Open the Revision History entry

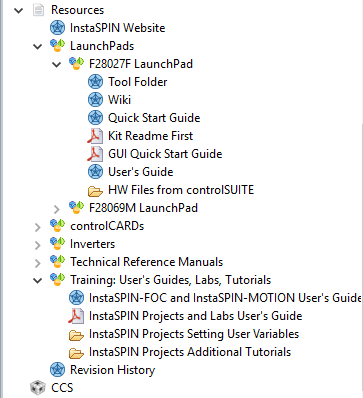click(x=112, y=370)
